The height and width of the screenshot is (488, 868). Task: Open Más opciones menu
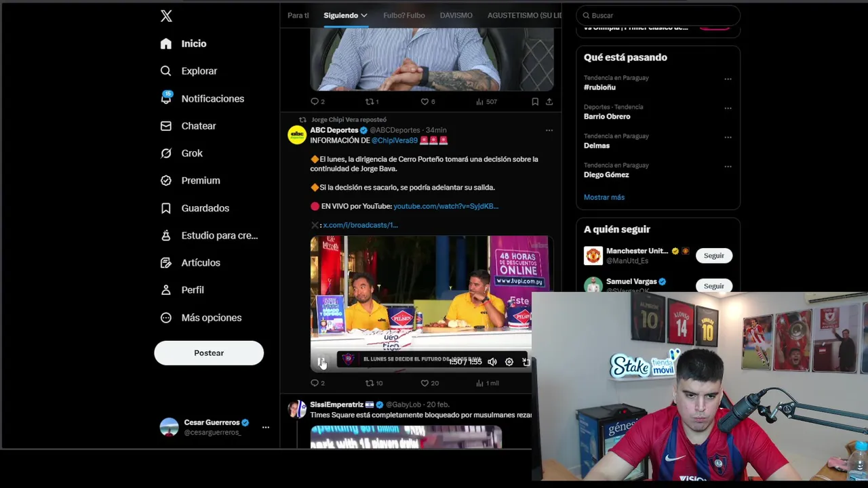201,317
